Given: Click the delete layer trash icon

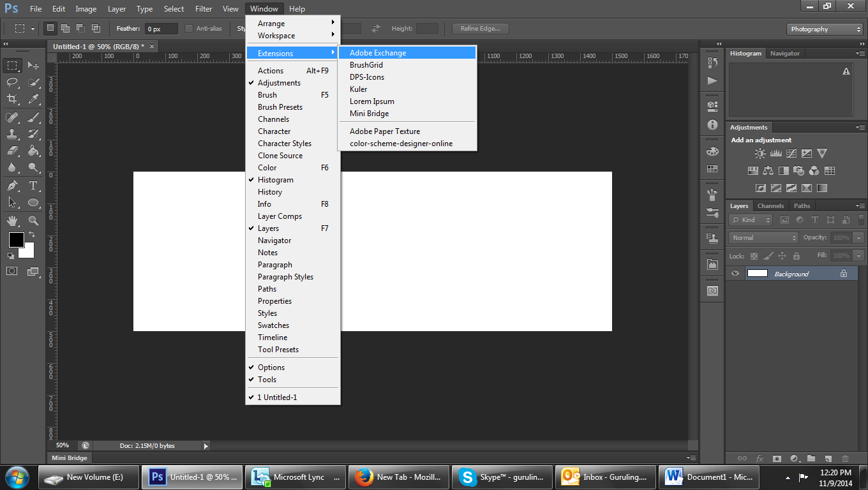Looking at the screenshot, I should point(845,458).
